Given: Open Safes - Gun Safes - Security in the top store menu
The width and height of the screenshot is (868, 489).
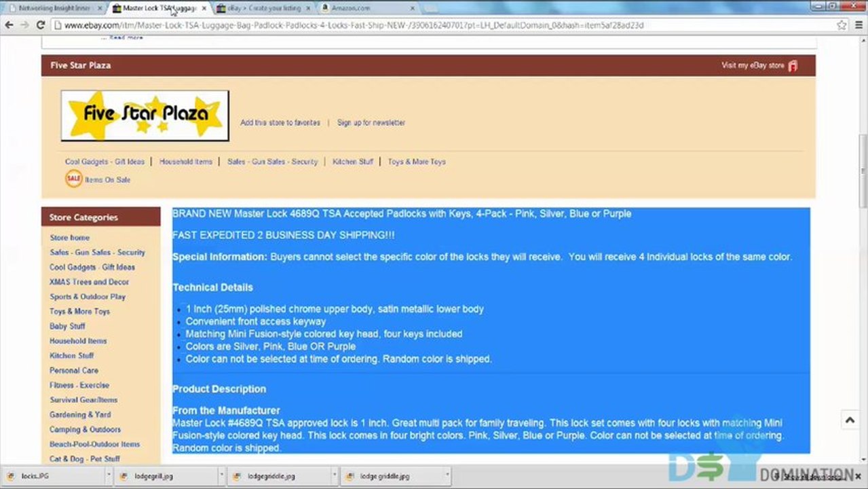Looking at the screenshot, I should click(x=272, y=162).
